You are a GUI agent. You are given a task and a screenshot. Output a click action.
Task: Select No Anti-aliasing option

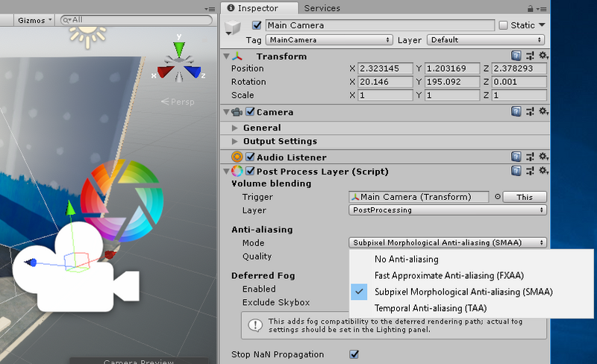point(471,260)
